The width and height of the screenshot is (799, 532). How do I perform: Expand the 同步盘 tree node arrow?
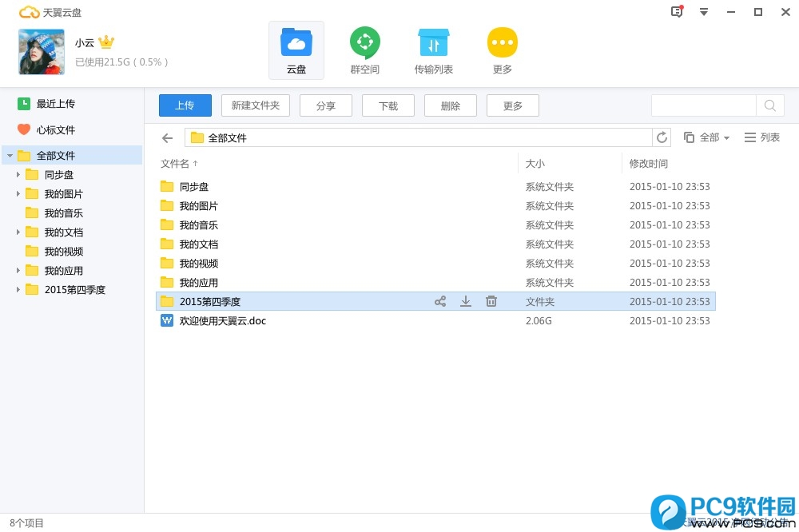[18, 175]
